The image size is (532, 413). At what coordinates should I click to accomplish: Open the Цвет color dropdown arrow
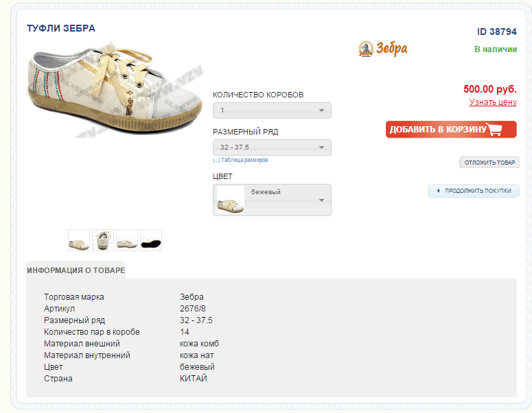[x=321, y=200]
